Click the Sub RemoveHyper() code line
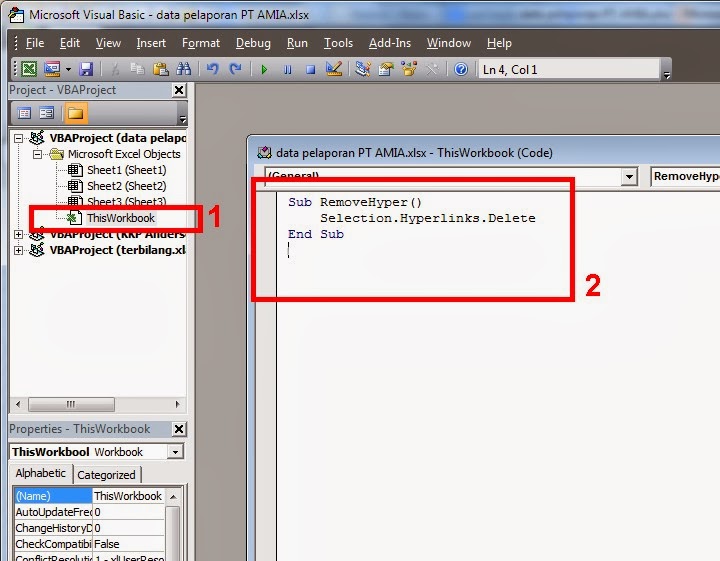The width and height of the screenshot is (720, 561). (x=355, y=202)
